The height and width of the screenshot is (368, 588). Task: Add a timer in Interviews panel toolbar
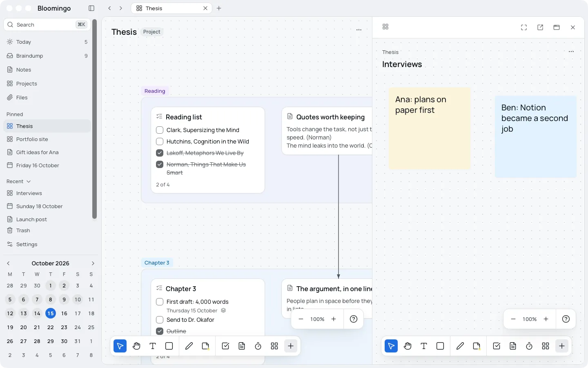click(x=529, y=346)
